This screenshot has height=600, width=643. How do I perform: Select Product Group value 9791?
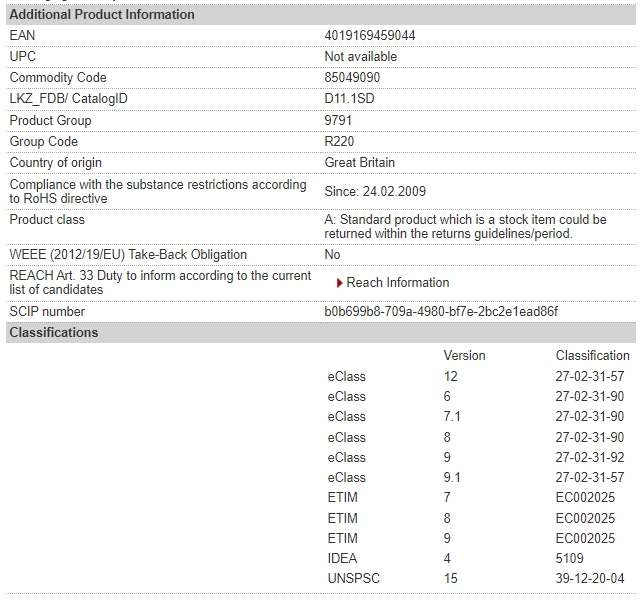(338, 121)
